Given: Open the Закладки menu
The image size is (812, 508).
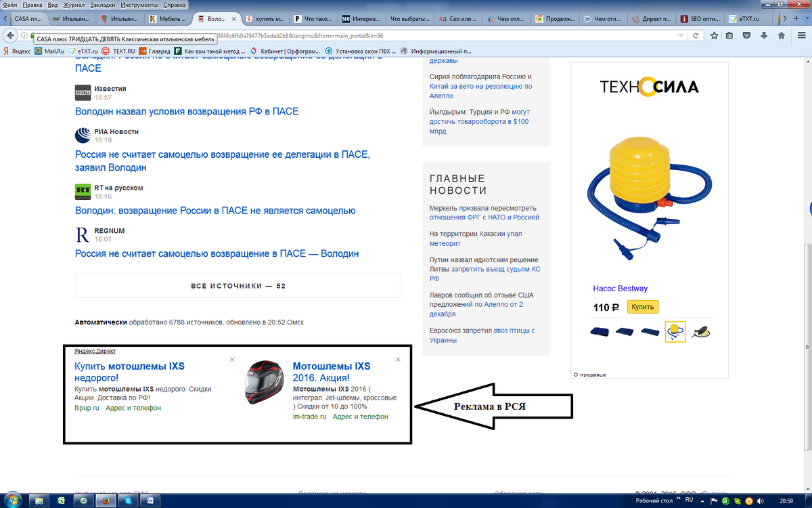Looking at the screenshot, I should click(x=102, y=5).
